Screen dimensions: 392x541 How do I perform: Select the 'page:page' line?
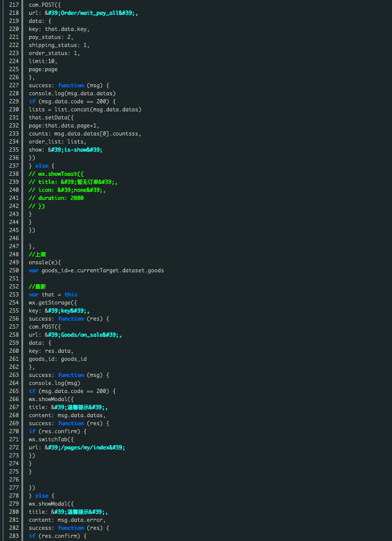(43, 69)
